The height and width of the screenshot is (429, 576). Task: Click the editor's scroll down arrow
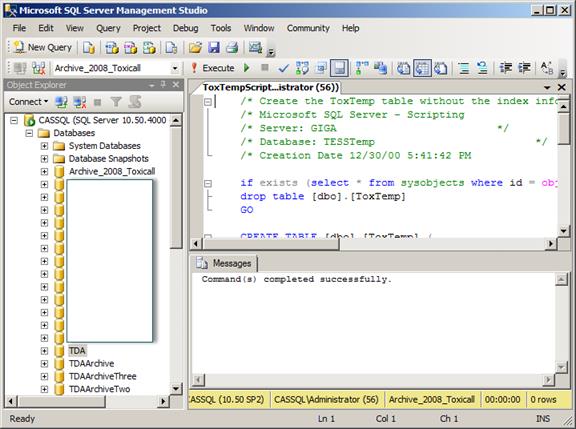(x=563, y=231)
